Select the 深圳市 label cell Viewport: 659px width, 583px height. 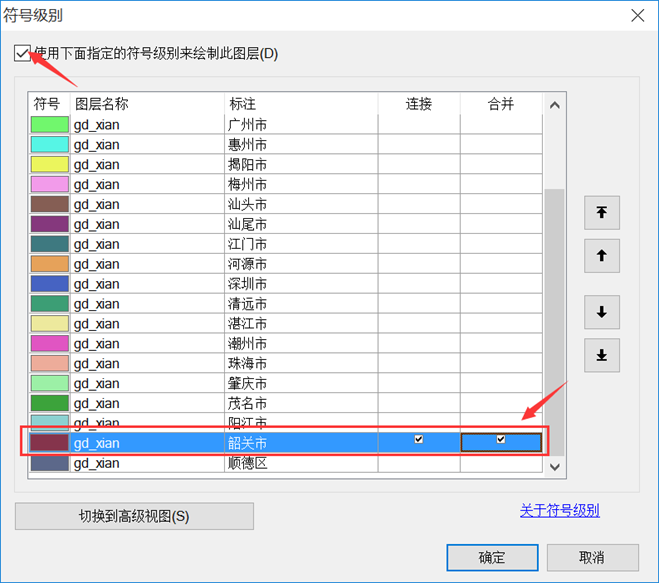(301, 284)
